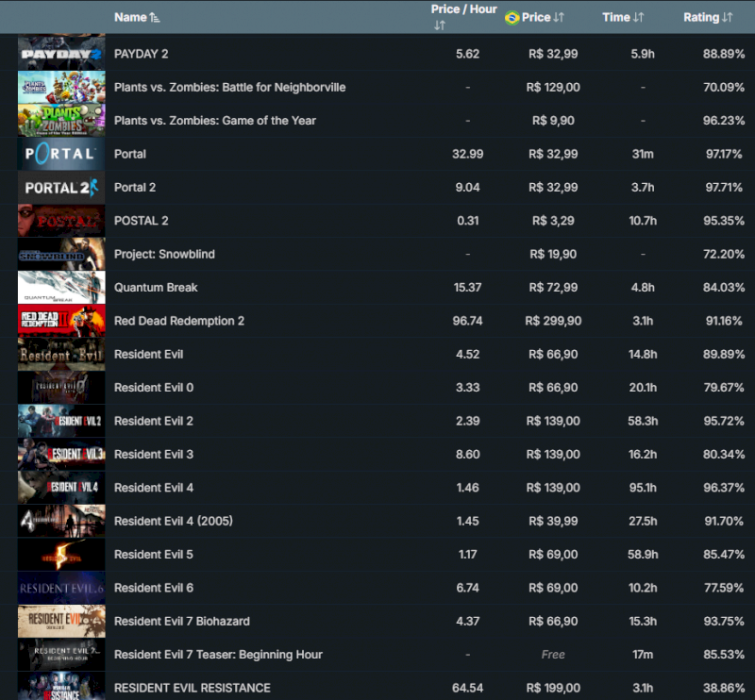The width and height of the screenshot is (755, 700).
Task: Open the Portal game thumbnail
Action: pyautogui.click(x=61, y=154)
